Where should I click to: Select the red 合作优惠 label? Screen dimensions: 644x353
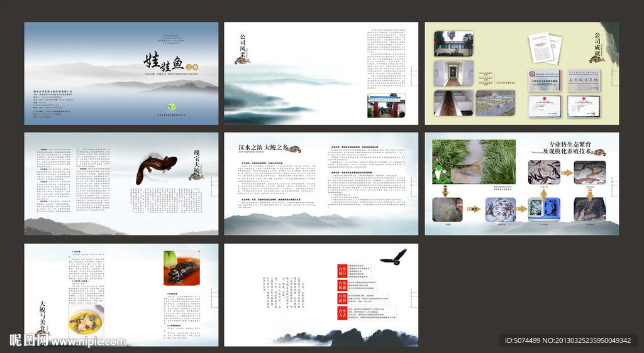pos(342,285)
